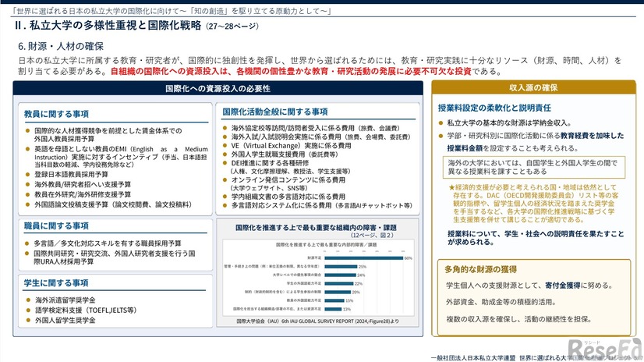Screen dimensions: 644x362
Task: Click the bullet '海外入試/入試説明会実施に係る費用'
Action: (x=320, y=137)
